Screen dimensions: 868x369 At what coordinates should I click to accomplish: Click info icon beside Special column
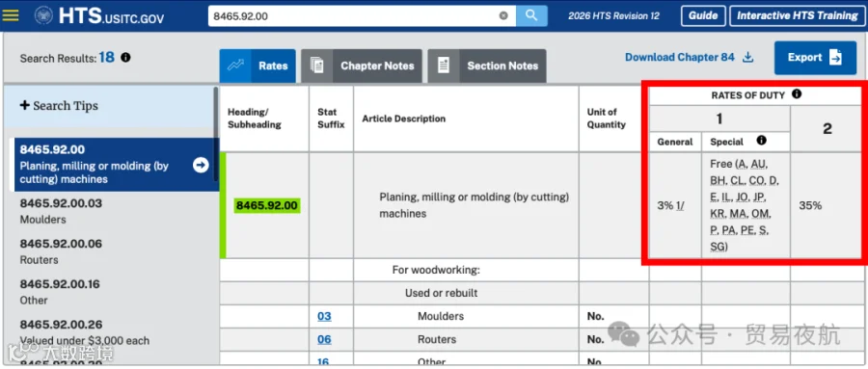pyautogui.click(x=761, y=141)
